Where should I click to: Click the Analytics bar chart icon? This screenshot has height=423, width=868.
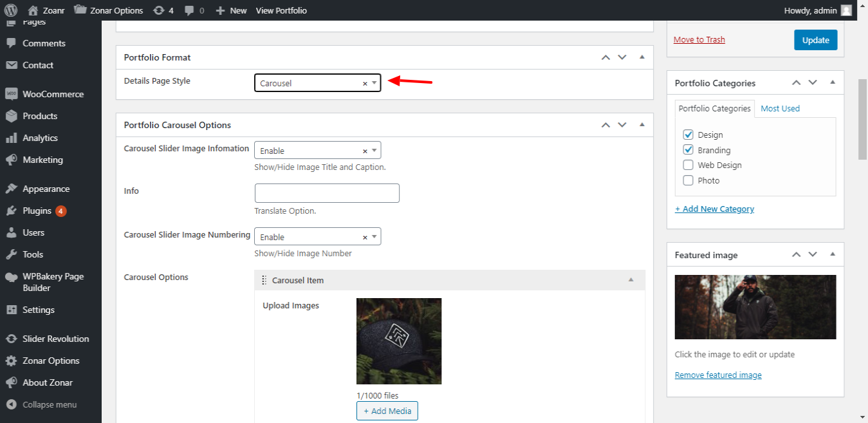[x=11, y=138]
